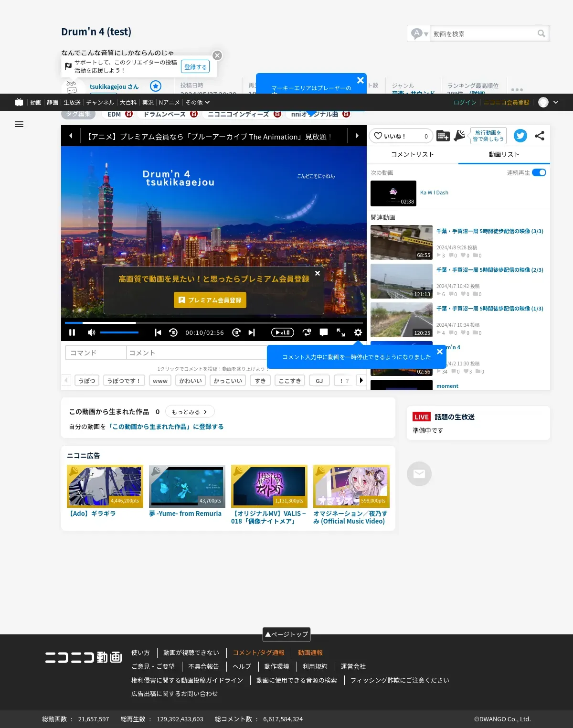Open the hamburger side menu icon
The height and width of the screenshot is (728, 573).
[x=19, y=124]
